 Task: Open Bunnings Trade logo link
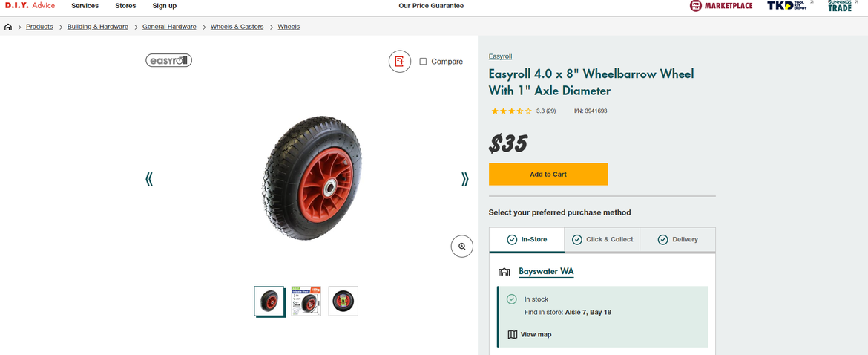840,6
